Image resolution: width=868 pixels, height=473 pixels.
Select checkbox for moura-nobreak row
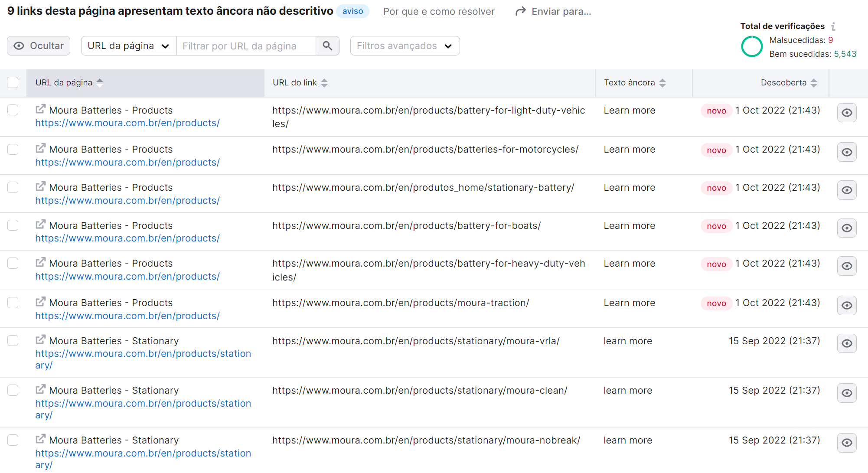coord(13,440)
